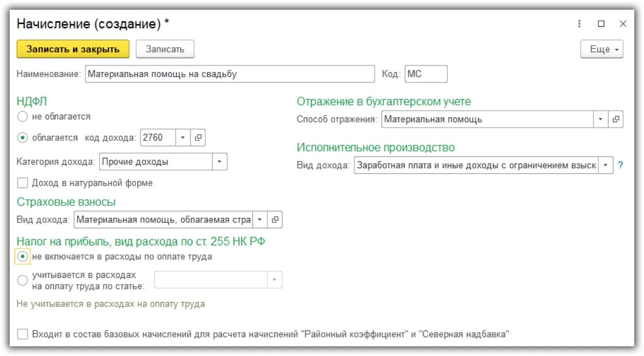Select 'облагается' NDFL option
This screenshot has width=644, height=356.
click(22, 138)
